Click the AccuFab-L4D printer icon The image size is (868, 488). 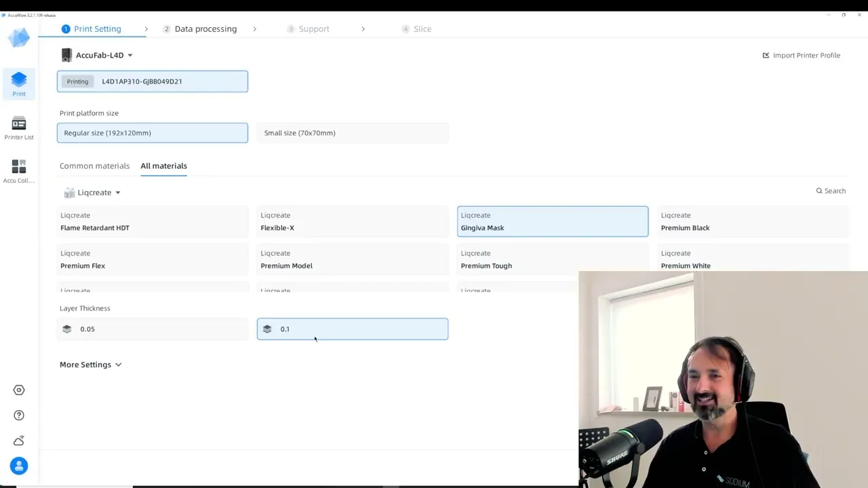(66, 55)
